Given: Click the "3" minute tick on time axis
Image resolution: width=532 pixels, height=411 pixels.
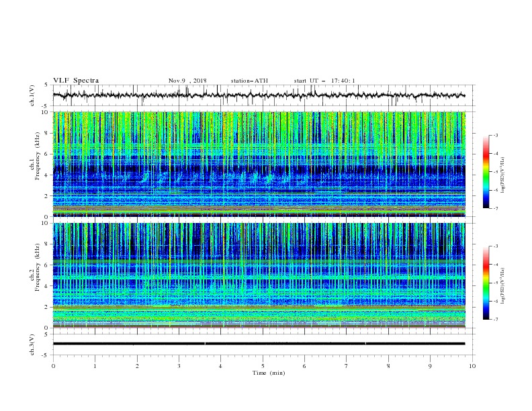Looking at the screenshot, I should click(179, 366).
